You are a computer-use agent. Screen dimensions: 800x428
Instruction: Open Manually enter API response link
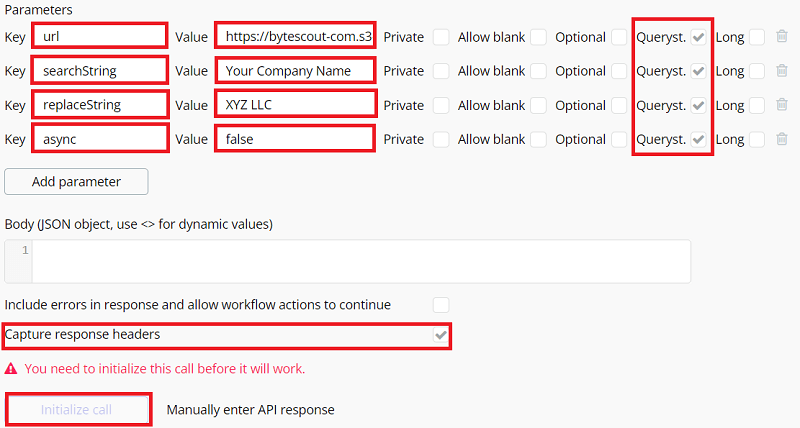(250, 409)
